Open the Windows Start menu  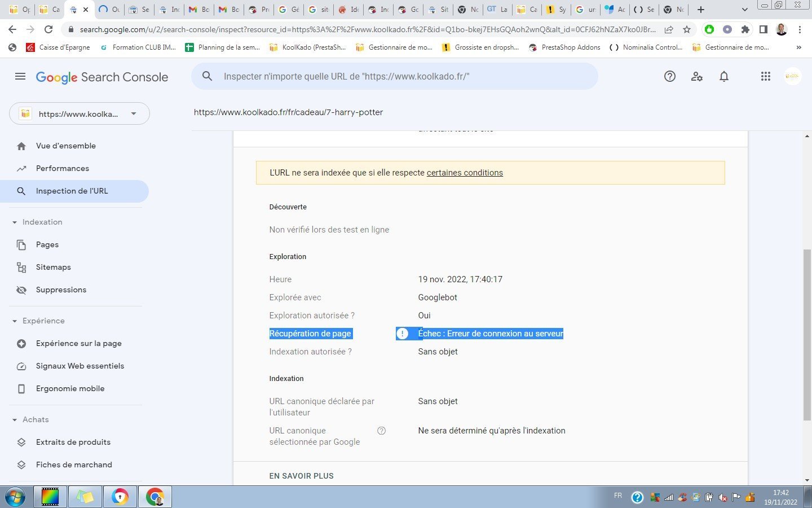(16, 497)
